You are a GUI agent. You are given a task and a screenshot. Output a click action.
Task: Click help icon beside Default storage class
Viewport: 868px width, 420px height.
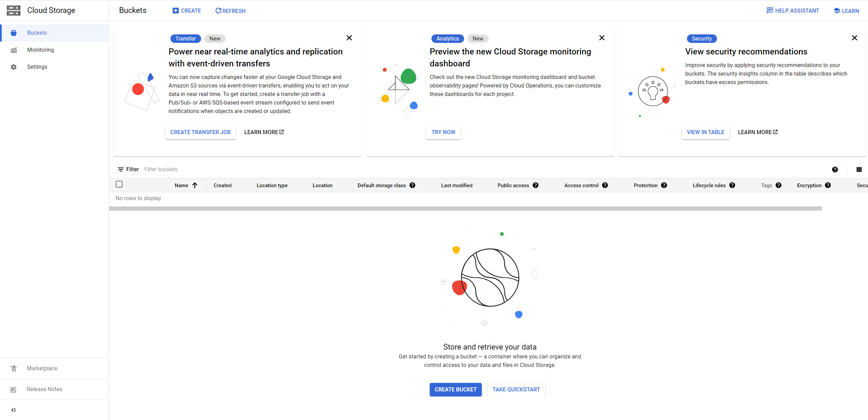click(412, 185)
